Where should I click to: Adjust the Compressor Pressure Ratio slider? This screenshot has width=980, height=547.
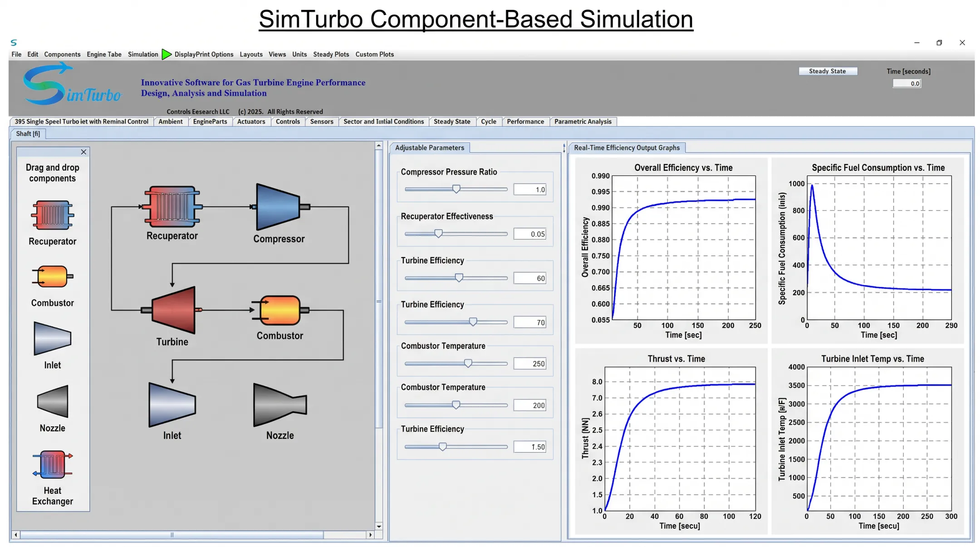pos(456,190)
